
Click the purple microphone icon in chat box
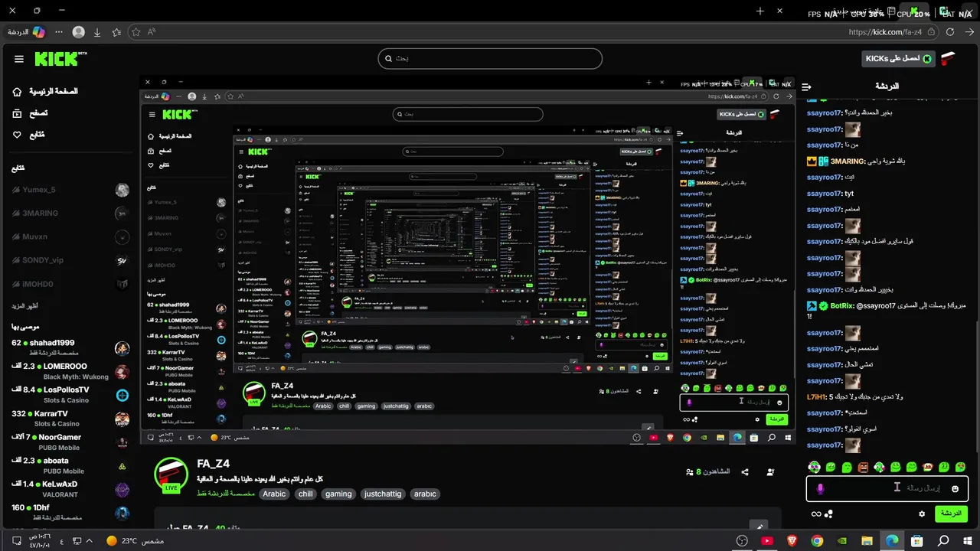[x=820, y=488]
